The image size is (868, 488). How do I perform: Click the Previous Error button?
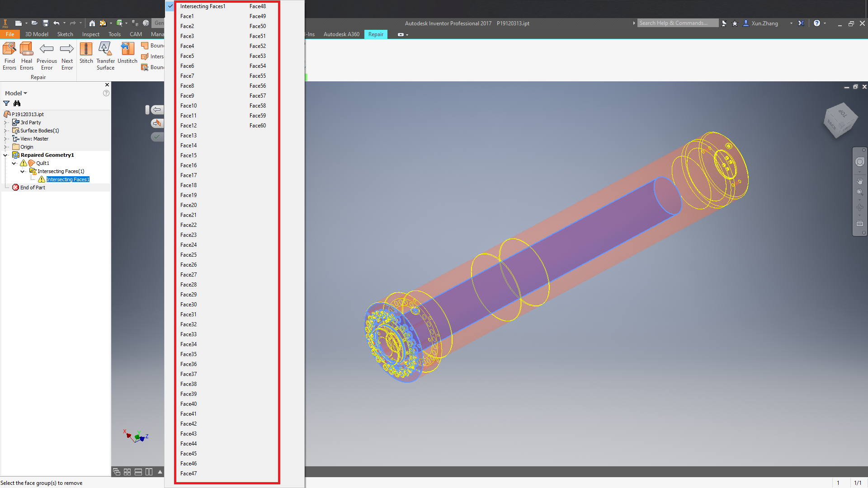(47, 54)
